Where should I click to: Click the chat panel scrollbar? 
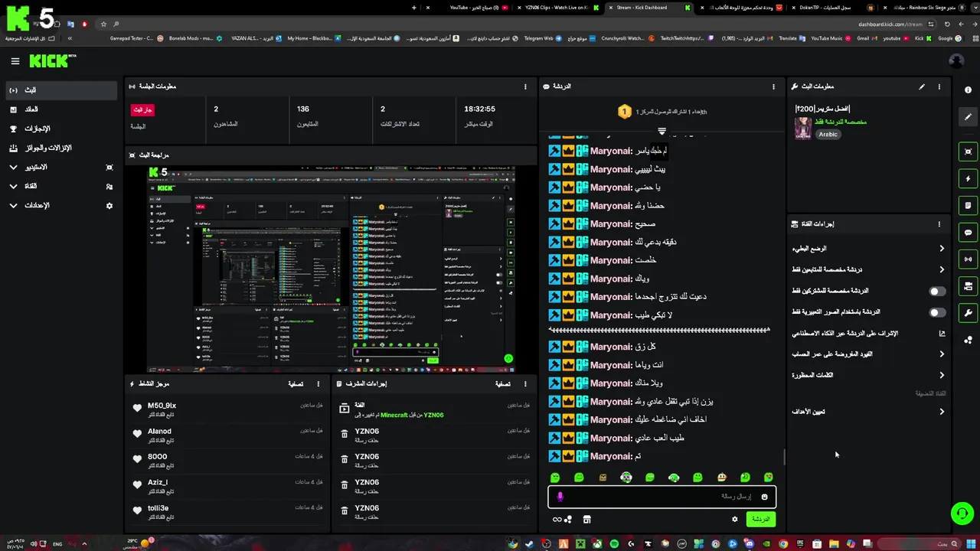783,458
